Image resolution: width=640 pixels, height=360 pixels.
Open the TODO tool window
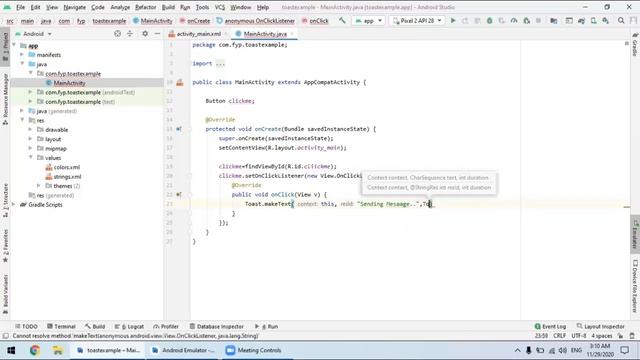coord(26,327)
